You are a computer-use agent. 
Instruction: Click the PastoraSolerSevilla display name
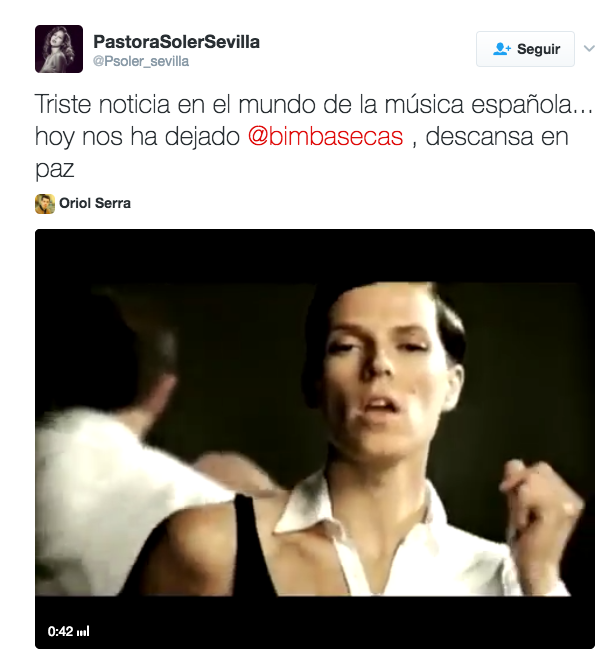click(176, 42)
